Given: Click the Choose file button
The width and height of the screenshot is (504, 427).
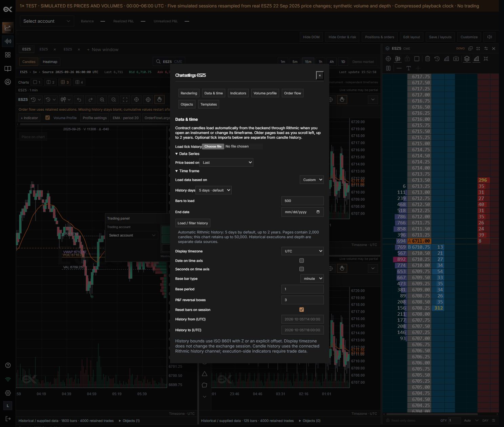Looking at the screenshot, I should click(213, 147).
